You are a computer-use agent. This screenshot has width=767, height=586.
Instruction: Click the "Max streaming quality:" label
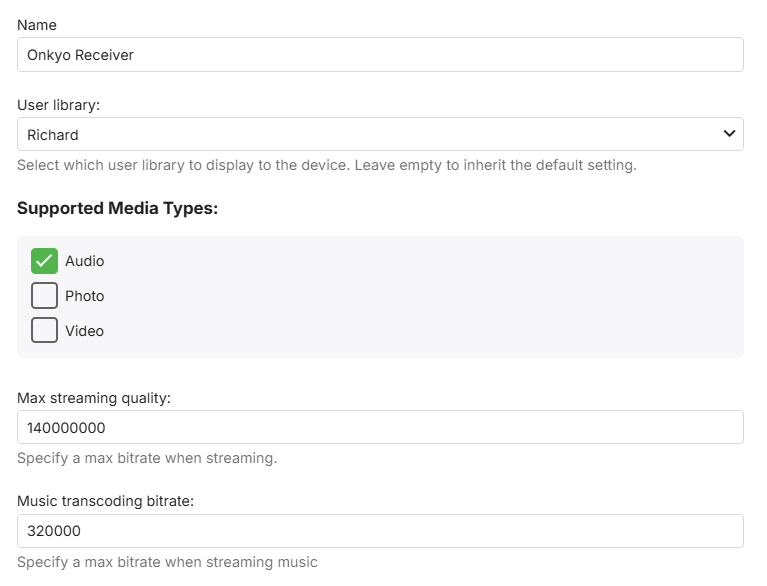coord(94,398)
